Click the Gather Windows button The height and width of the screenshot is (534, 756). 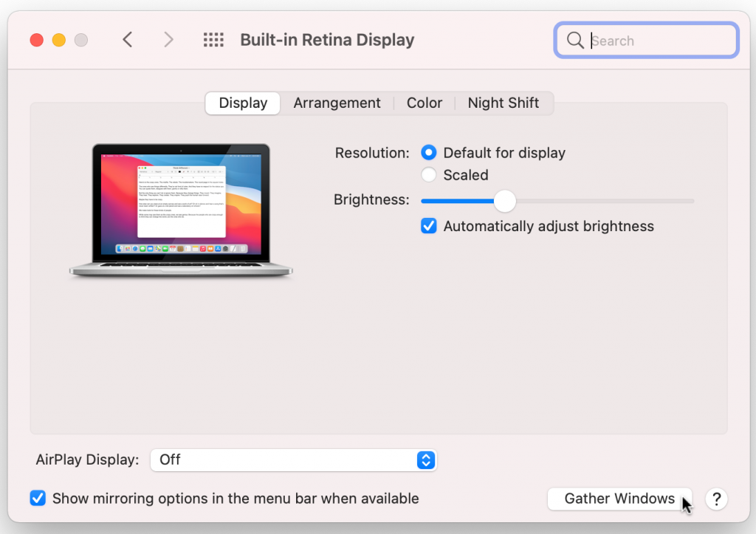click(619, 499)
